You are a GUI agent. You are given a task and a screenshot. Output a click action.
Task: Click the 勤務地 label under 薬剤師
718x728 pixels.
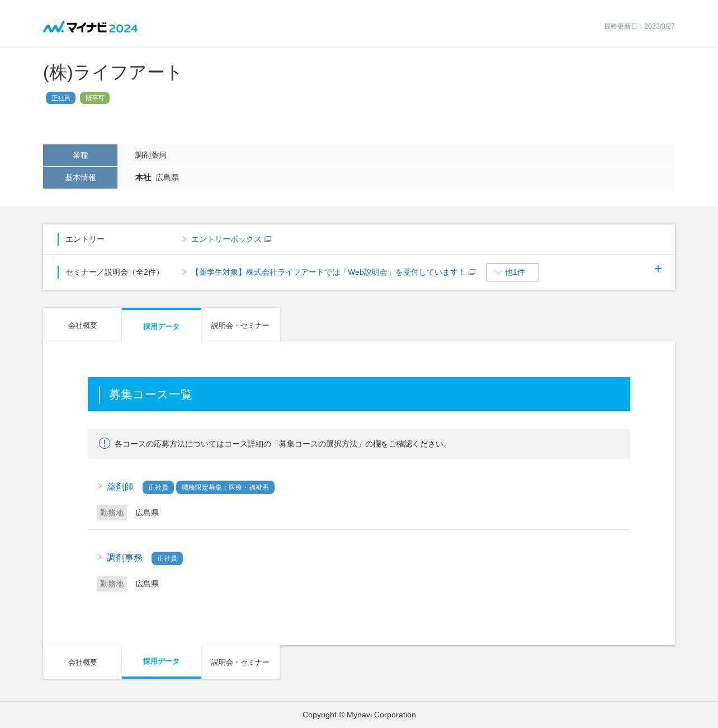point(112,513)
